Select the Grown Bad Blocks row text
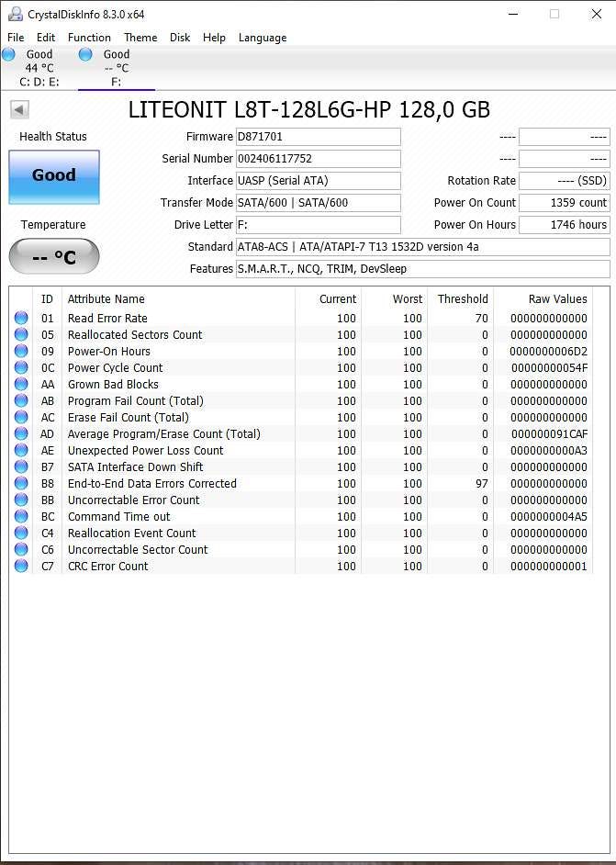This screenshot has height=865, width=616. point(113,385)
